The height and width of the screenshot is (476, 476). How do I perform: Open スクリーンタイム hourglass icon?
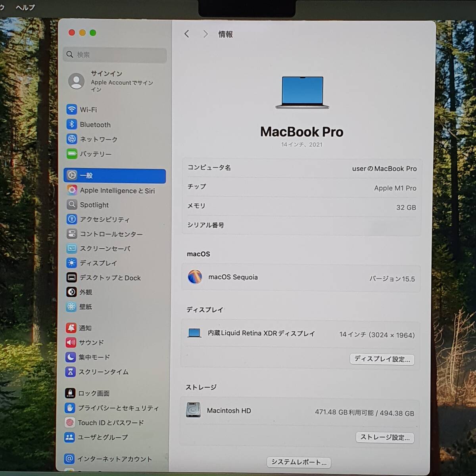[x=70, y=372]
